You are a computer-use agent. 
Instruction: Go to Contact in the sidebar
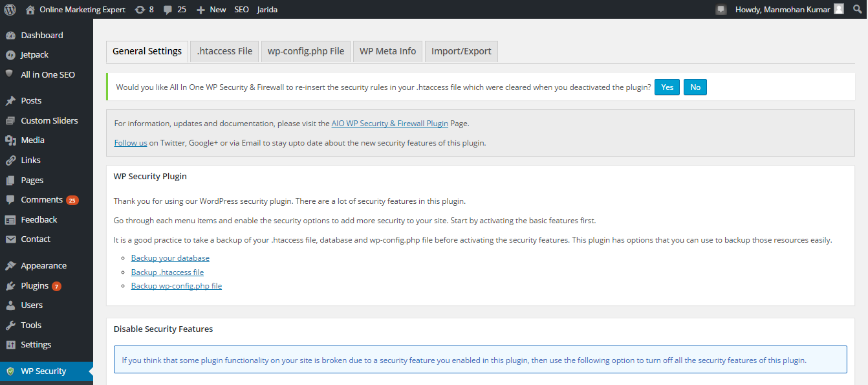pos(36,239)
